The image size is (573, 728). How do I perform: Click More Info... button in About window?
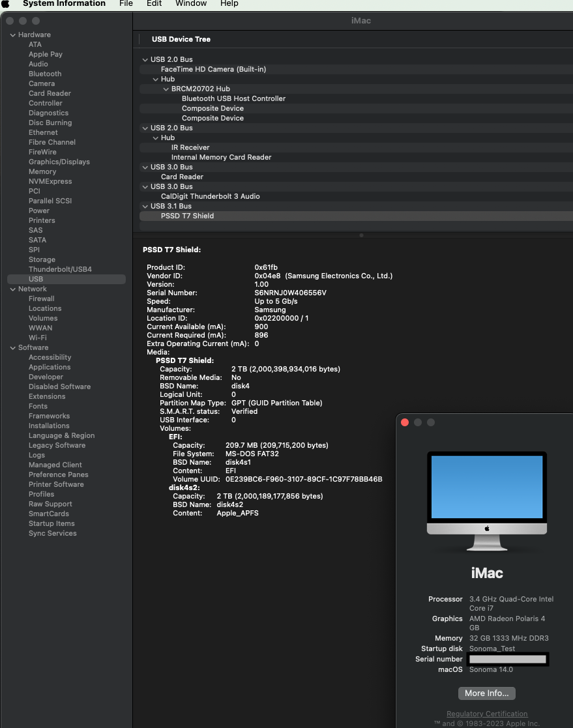(x=487, y=693)
